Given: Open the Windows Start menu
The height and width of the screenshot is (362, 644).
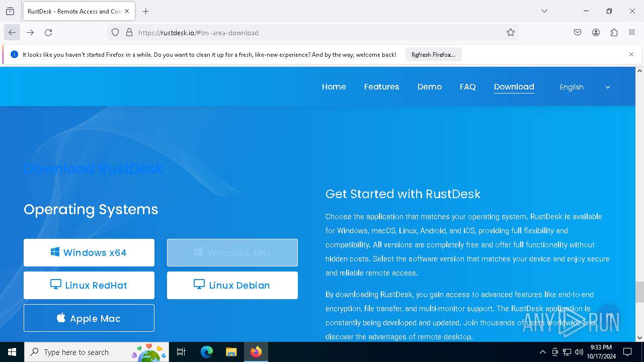Looking at the screenshot, I should [12, 352].
